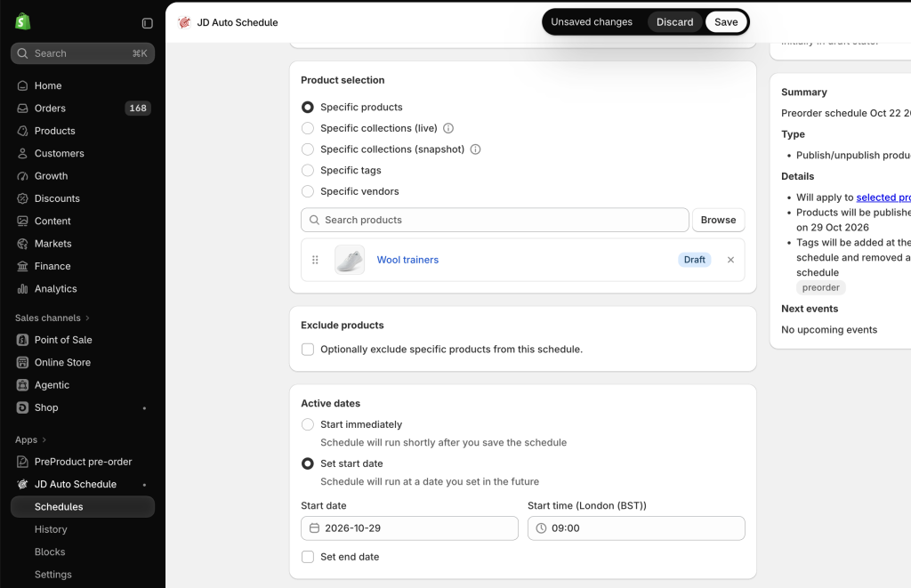Click the Analytics bar chart icon

(x=22, y=289)
